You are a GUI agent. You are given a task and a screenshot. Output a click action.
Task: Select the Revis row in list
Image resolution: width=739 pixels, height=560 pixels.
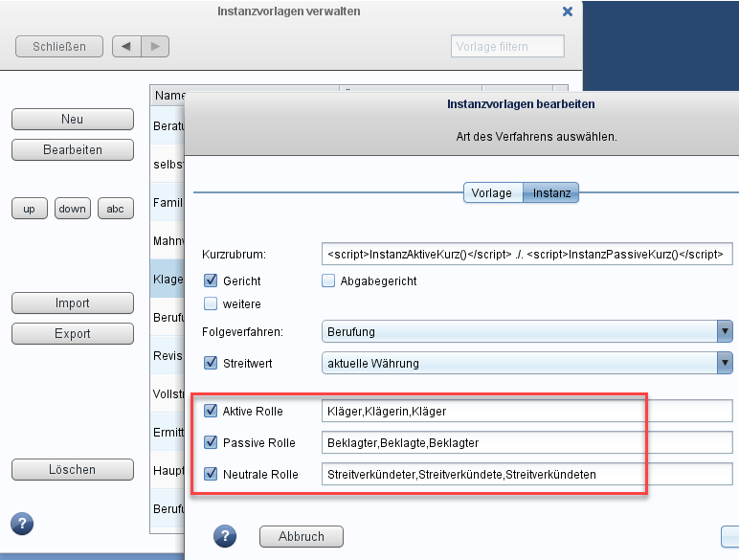(168, 355)
